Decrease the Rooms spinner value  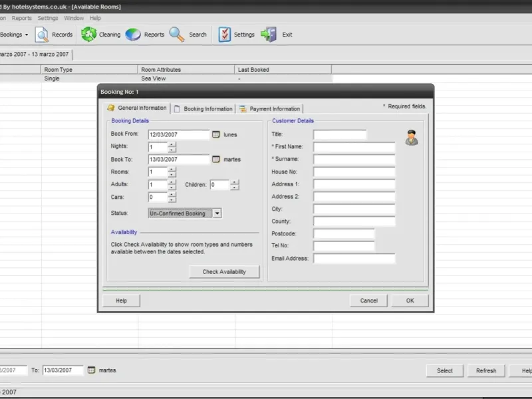pos(172,174)
